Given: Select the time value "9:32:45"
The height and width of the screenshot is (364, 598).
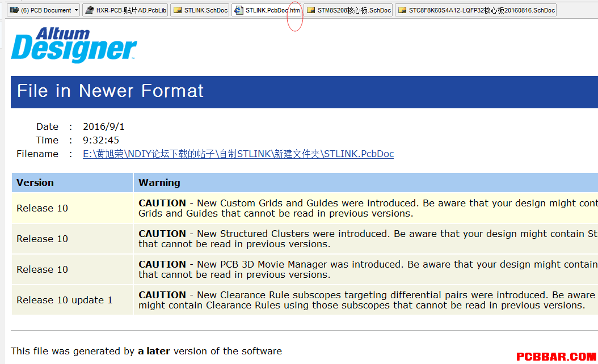Looking at the screenshot, I should pyautogui.click(x=101, y=140).
